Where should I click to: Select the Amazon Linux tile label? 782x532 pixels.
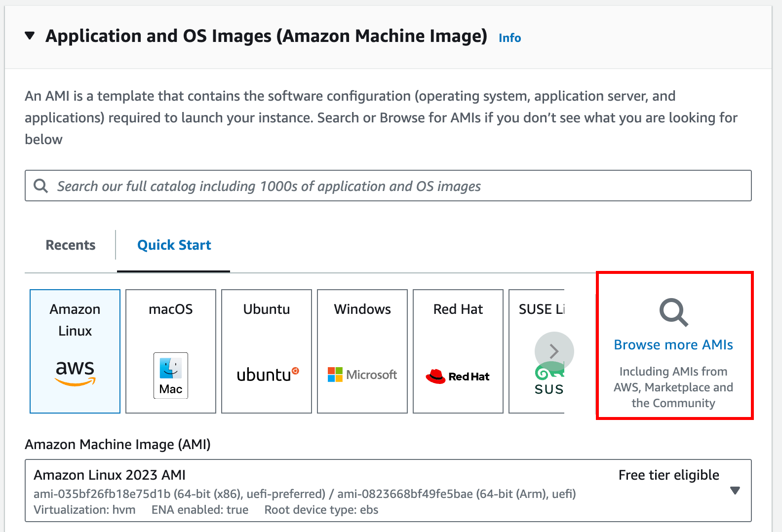(75, 320)
